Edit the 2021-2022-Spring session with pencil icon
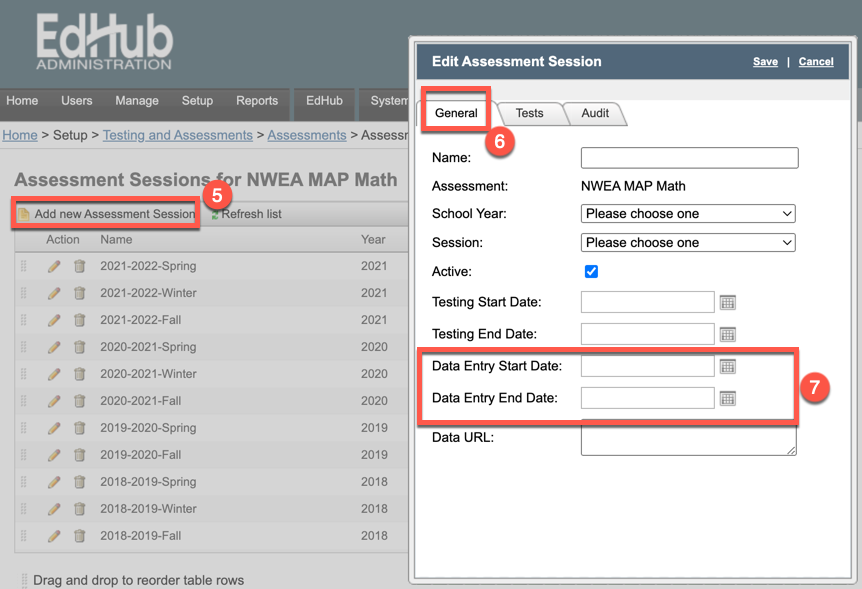The image size is (862, 589). tap(54, 267)
